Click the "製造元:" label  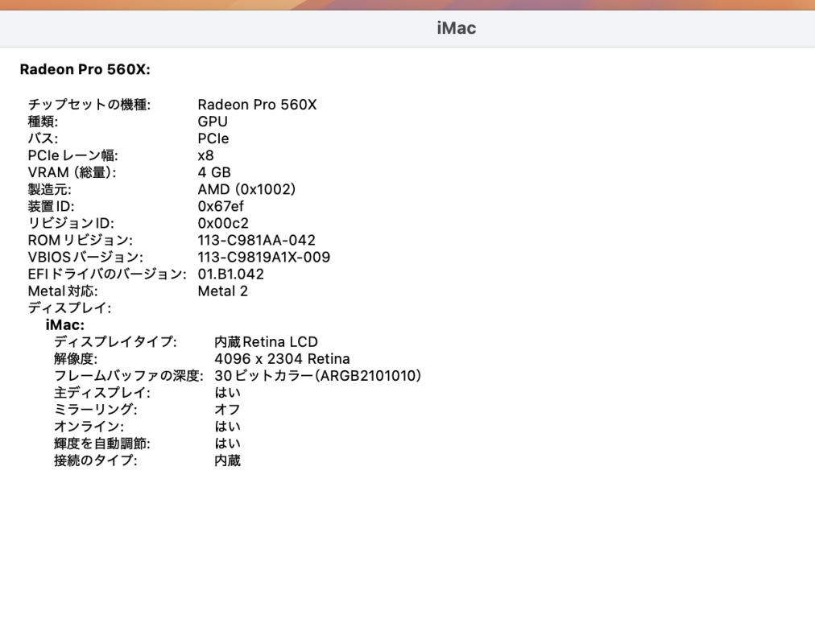pos(49,189)
